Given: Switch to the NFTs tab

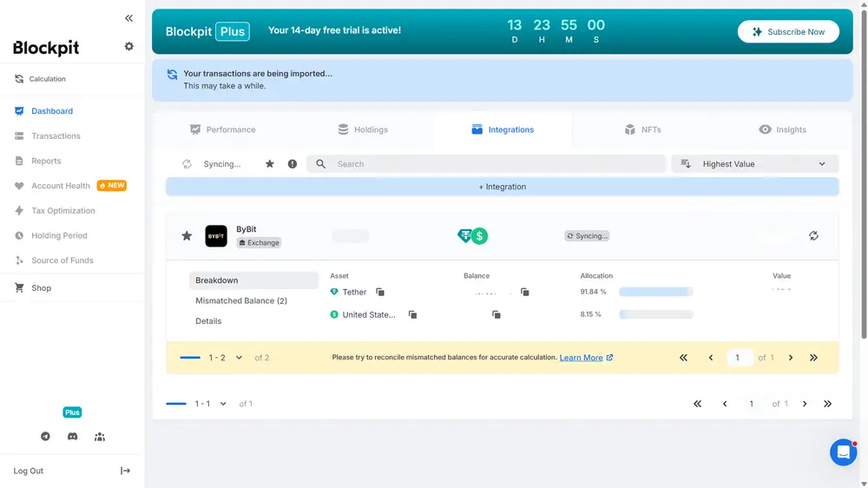Looking at the screenshot, I should point(642,129).
